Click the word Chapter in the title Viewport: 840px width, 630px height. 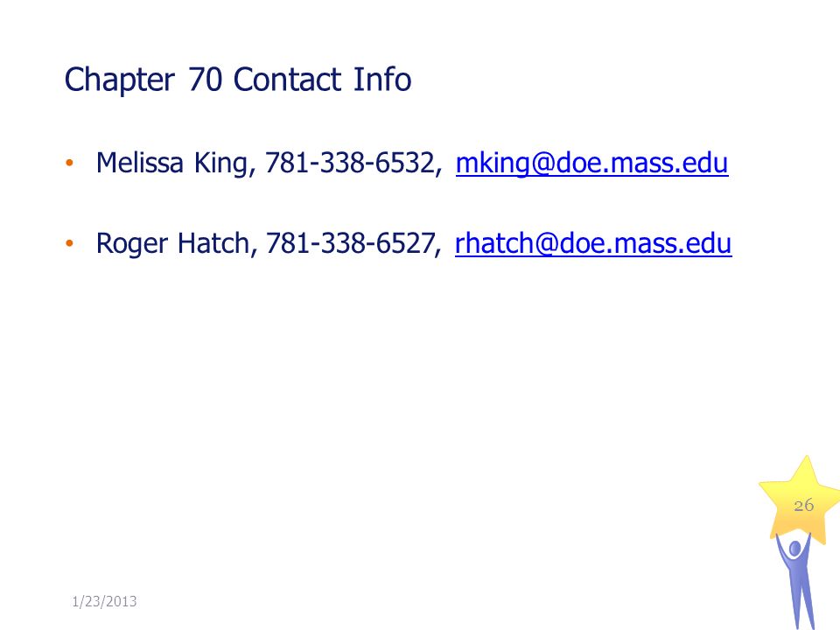pyautogui.click(x=120, y=80)
